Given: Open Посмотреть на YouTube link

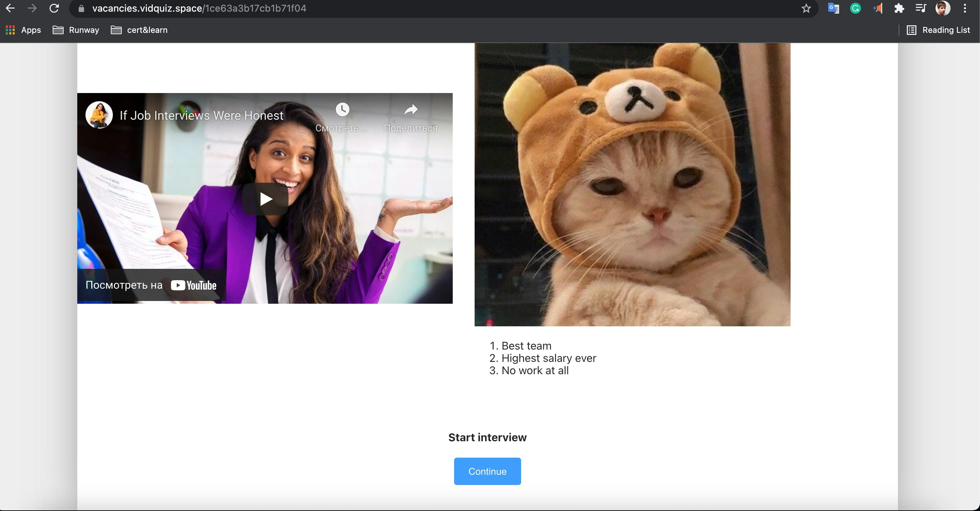Looking at the screenshot, I should point(151,285).
